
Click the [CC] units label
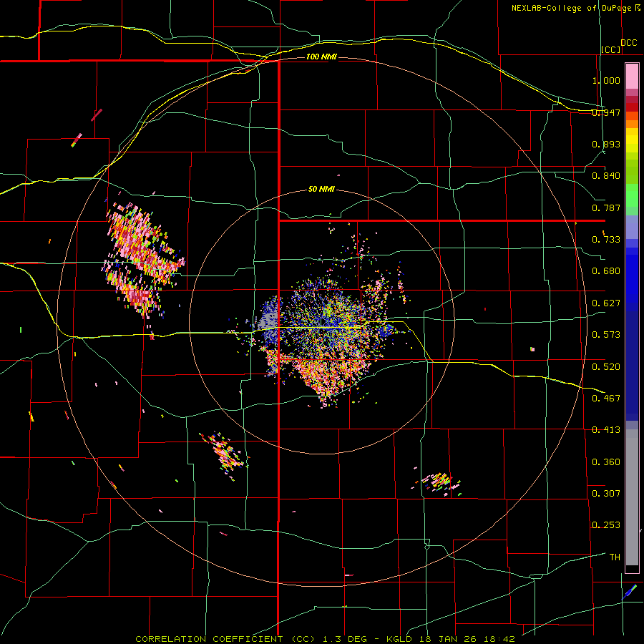611,49
